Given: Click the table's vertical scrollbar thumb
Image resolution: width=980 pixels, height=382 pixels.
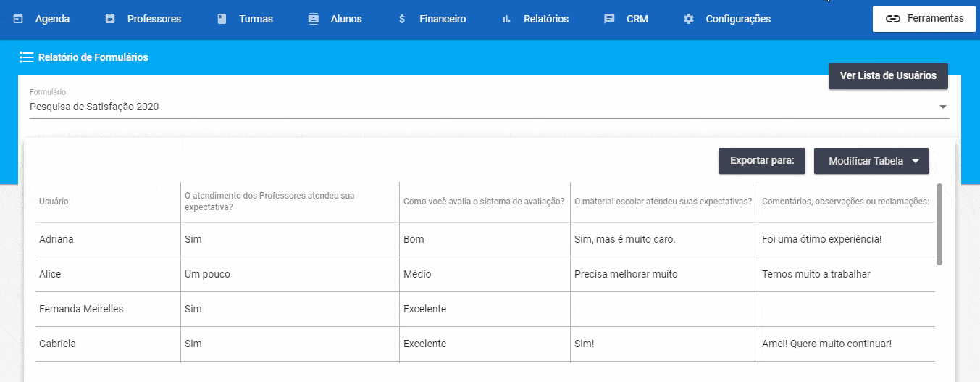Looking at the screenshot, I should tap(939, 224).
